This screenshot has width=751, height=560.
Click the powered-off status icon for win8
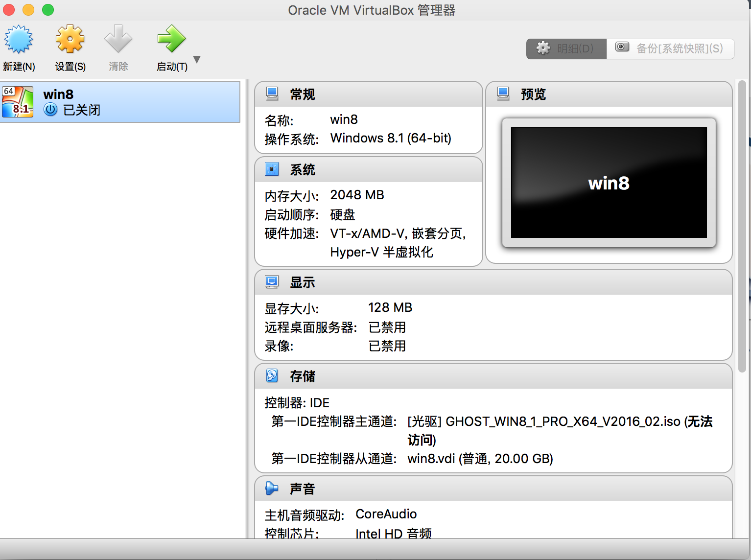coord(50,109)
